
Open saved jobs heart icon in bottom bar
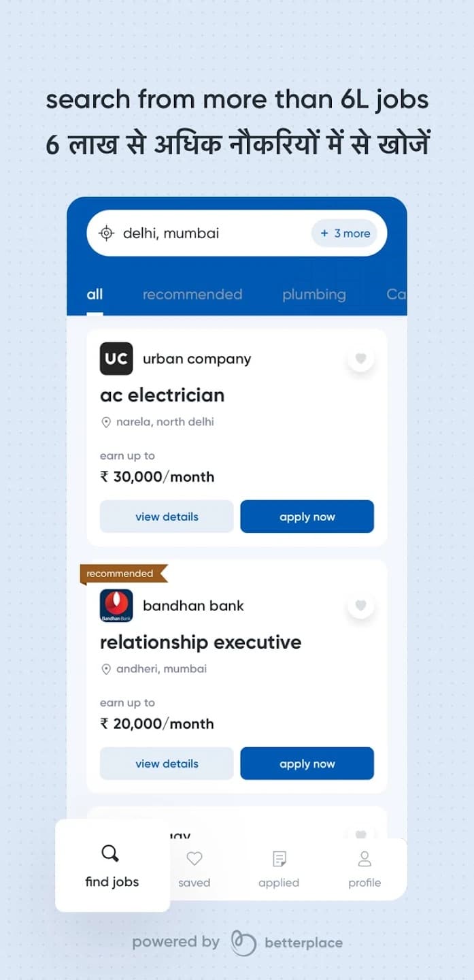(194, 859)
